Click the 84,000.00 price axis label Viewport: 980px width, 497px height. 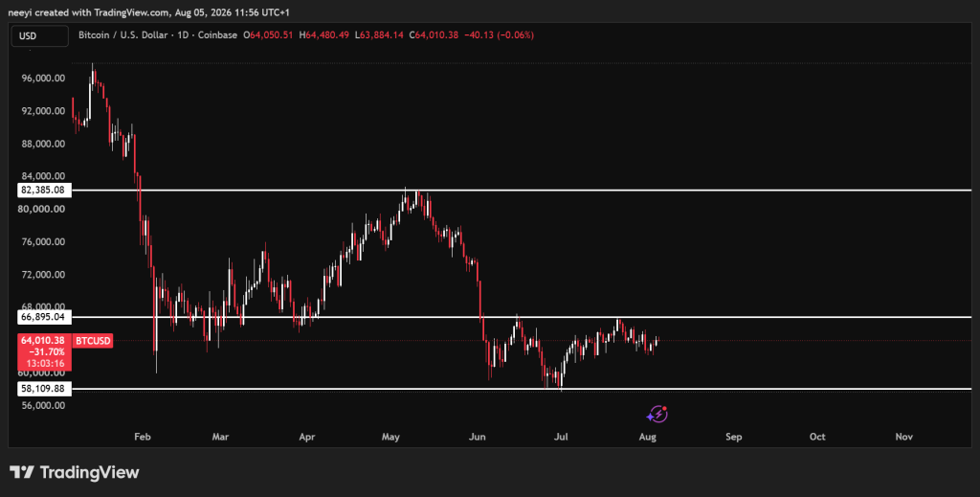click(x=42, y=176)
